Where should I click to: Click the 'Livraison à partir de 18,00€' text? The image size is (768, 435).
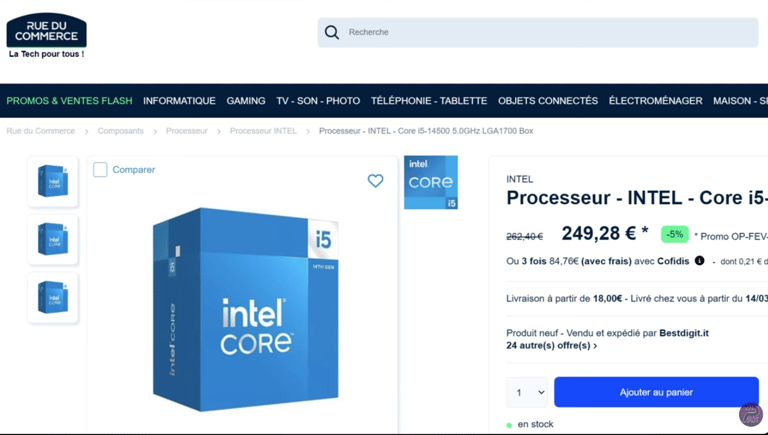[564, 298]
